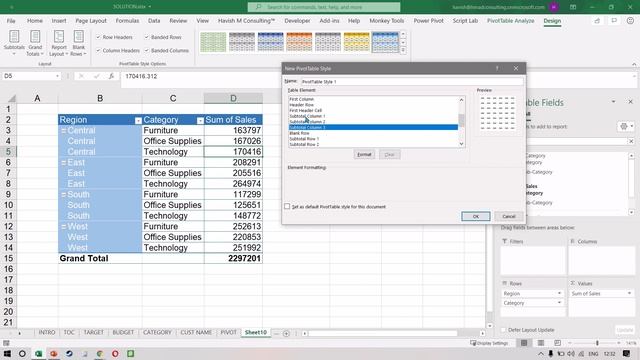Expand the PivotTable styles gallery more arrow
Viewport: 640px width, 360px height.
(403, 50)
